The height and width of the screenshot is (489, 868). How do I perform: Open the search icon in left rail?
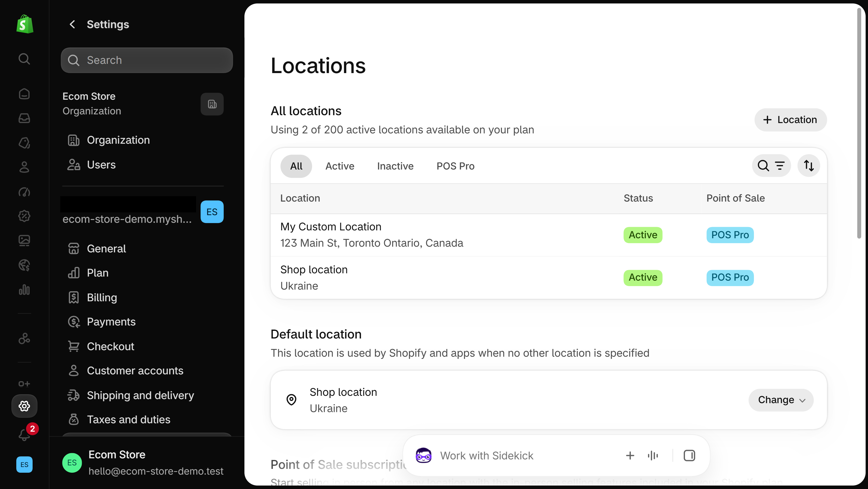pyautogui.click(x=24, y=59)
